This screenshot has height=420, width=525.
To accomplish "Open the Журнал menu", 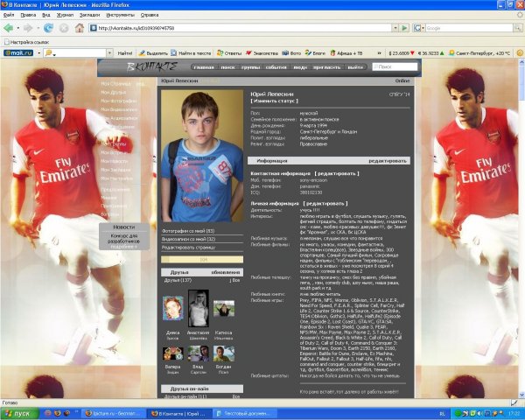I will [x=65, y=15].
